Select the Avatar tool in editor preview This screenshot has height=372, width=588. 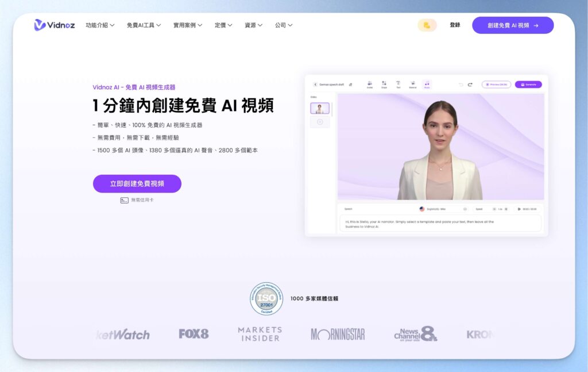[370, 85]
